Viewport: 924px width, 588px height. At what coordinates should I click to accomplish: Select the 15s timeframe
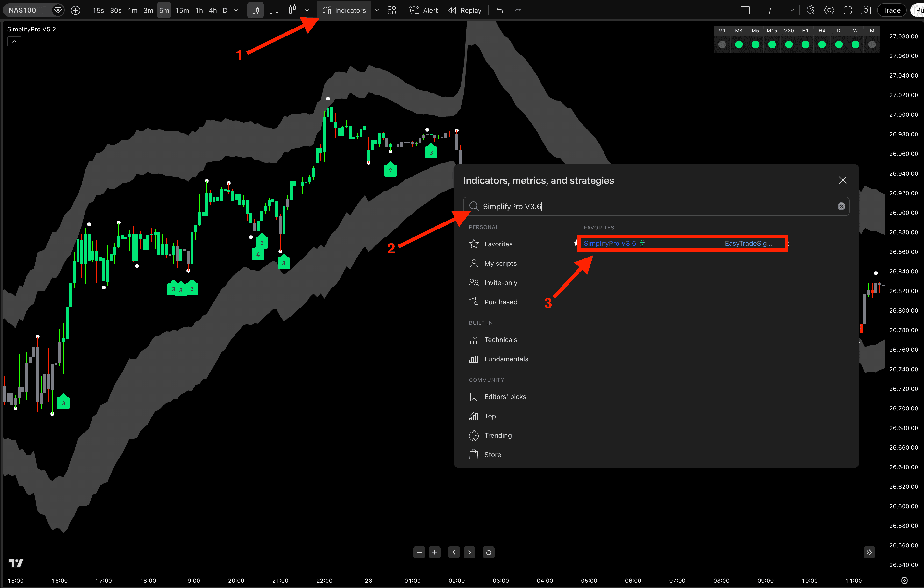(x=98, y=10)
